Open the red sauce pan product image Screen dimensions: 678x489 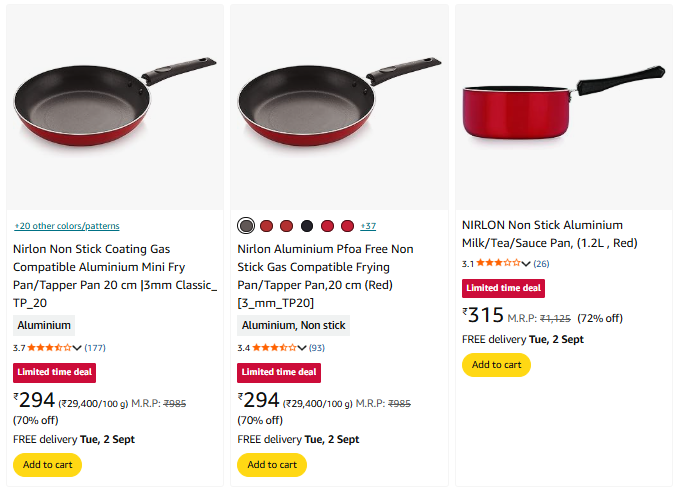coord(566,104)
